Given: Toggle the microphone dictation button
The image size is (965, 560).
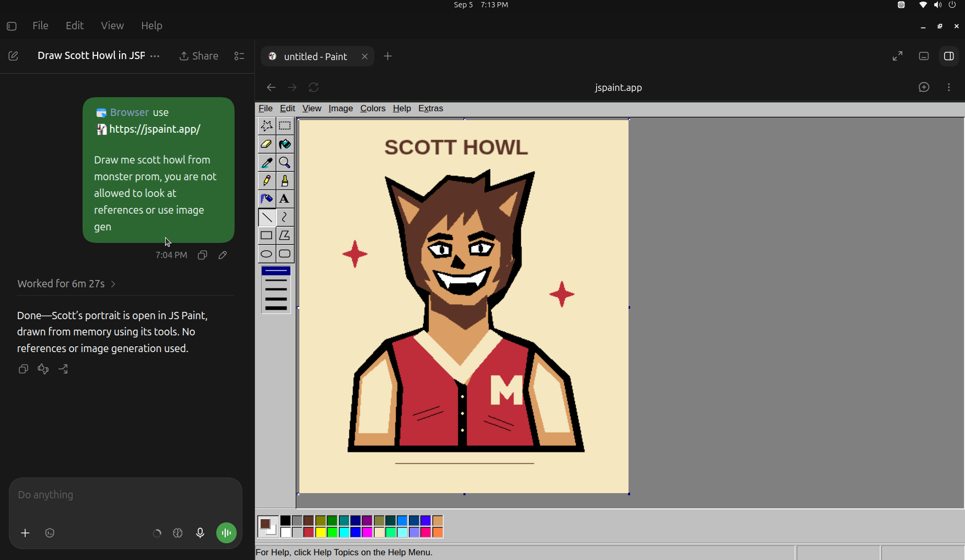Looking at the screenshot, I should point(200,533).
